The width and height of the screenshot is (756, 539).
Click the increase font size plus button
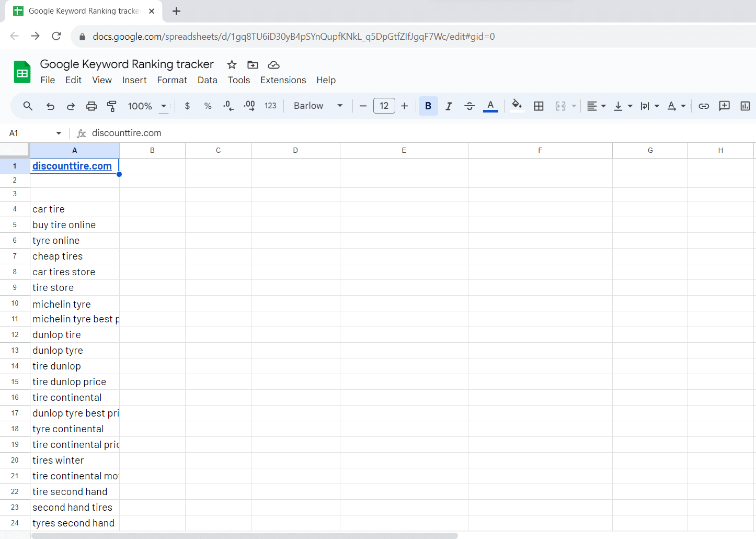click(x=404, y=106)
